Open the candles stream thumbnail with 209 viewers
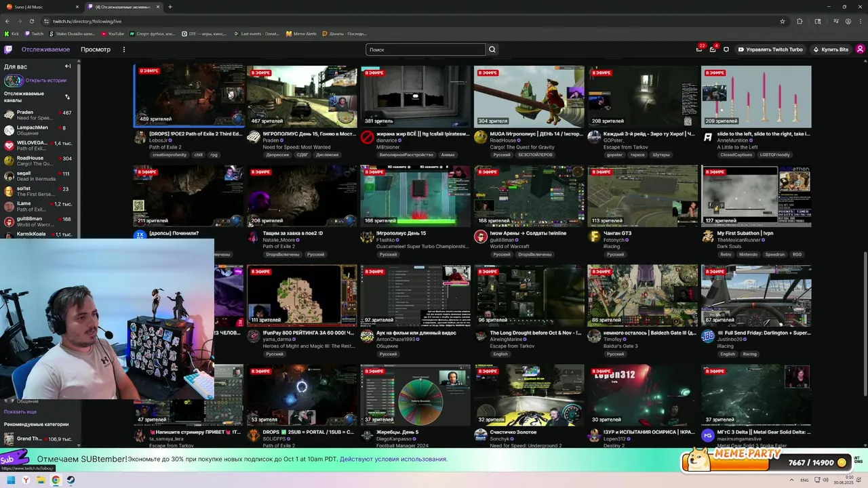The width and height of the screenshot is (868, 488). click(756, 96)
